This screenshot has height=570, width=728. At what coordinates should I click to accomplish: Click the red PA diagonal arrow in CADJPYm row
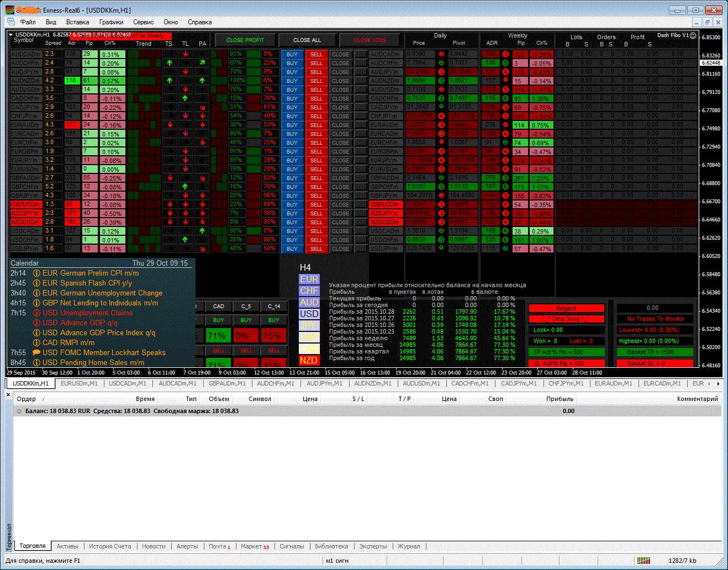click(203, 107)
